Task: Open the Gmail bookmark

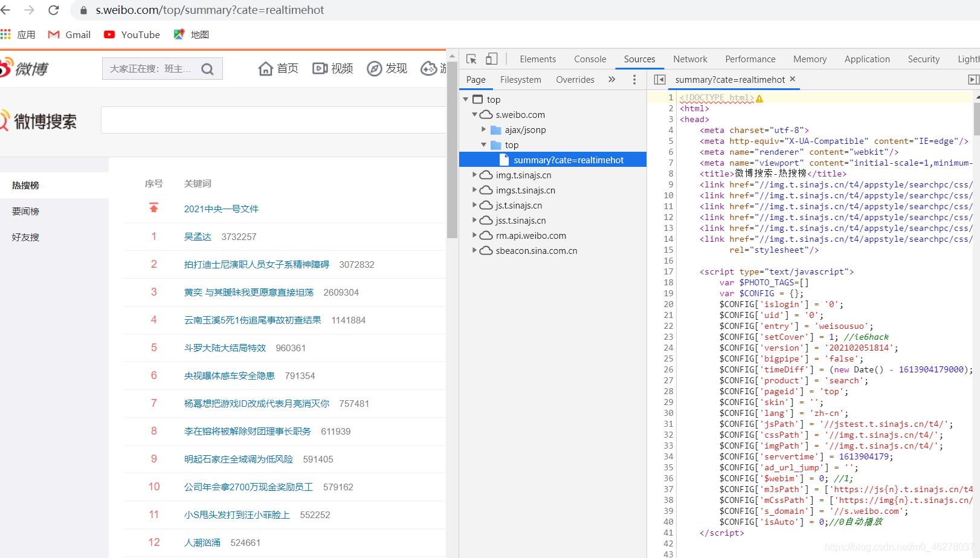Action: tap(69, 34)
